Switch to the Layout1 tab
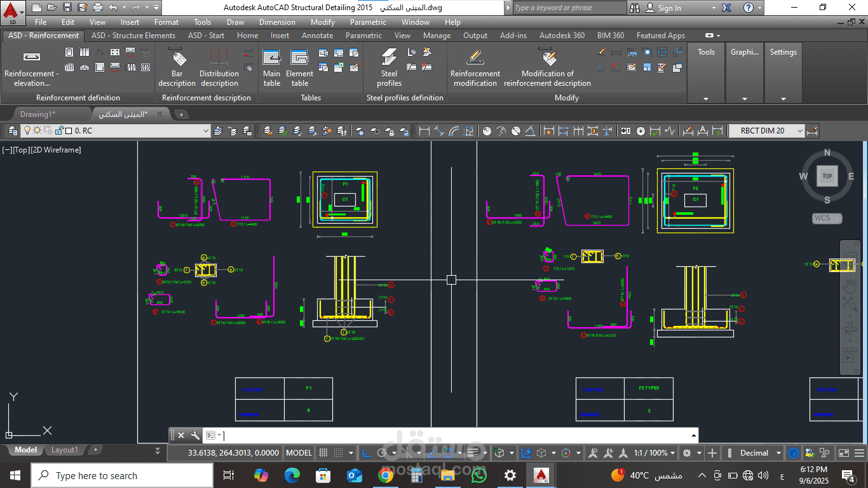Screen dimensions: 868x488 64,450
